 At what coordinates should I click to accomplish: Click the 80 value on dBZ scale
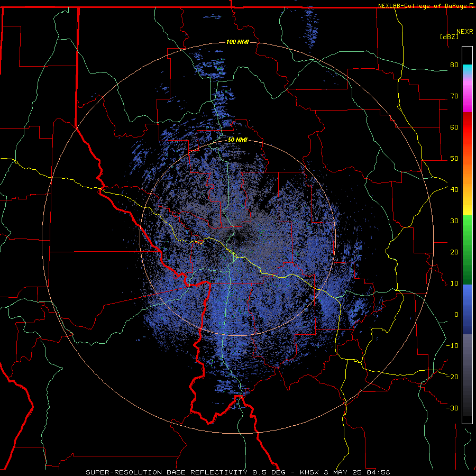click(x=454, y=65)
